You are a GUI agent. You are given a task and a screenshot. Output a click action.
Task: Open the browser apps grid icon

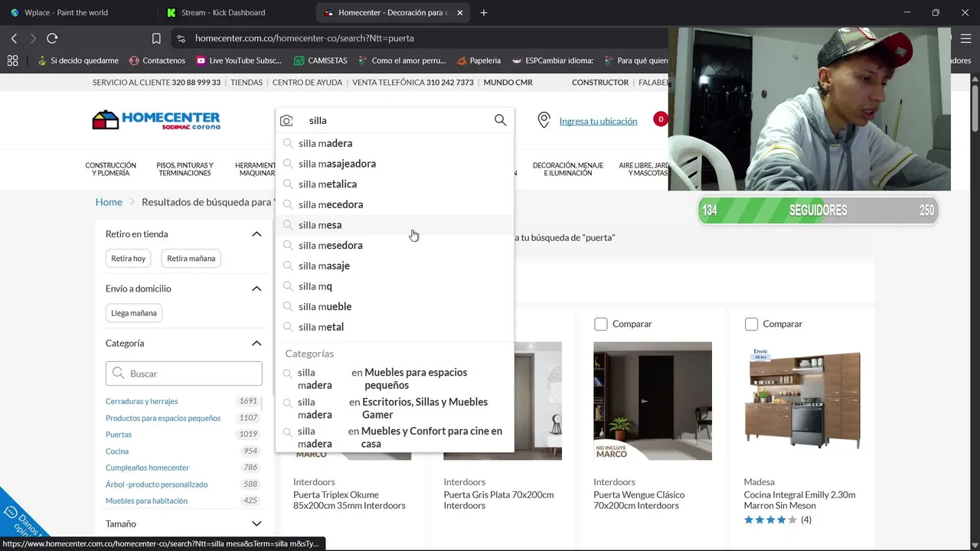[x=12, y=60]
